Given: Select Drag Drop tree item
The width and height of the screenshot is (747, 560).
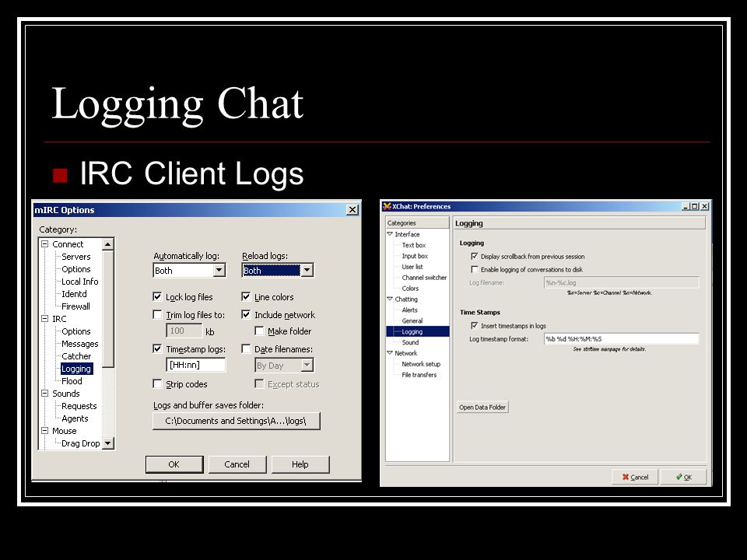Looking at the screenshot, I should click(x=80, y=443).
